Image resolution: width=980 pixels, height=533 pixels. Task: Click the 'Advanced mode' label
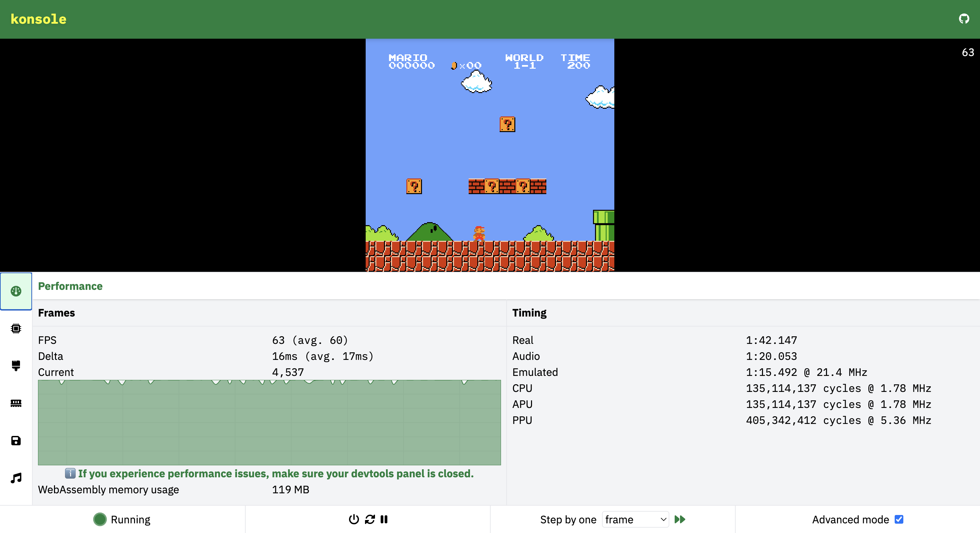point(851,520)
